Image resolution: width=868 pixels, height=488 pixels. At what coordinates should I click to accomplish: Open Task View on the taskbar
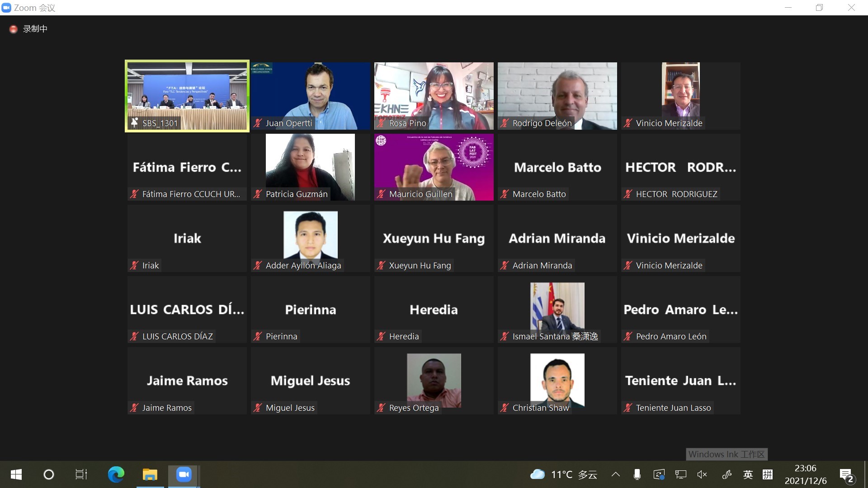coord(81,474)
